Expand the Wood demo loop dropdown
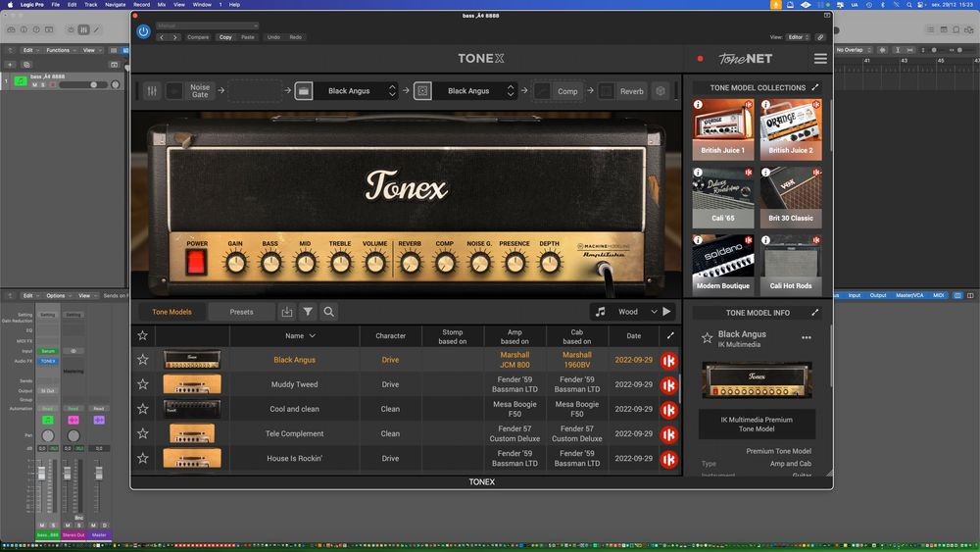980x552 pixels. [x=654, y=312]
